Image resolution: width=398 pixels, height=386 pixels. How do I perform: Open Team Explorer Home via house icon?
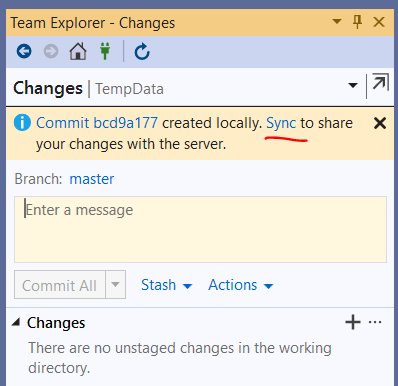coord(78,52)
